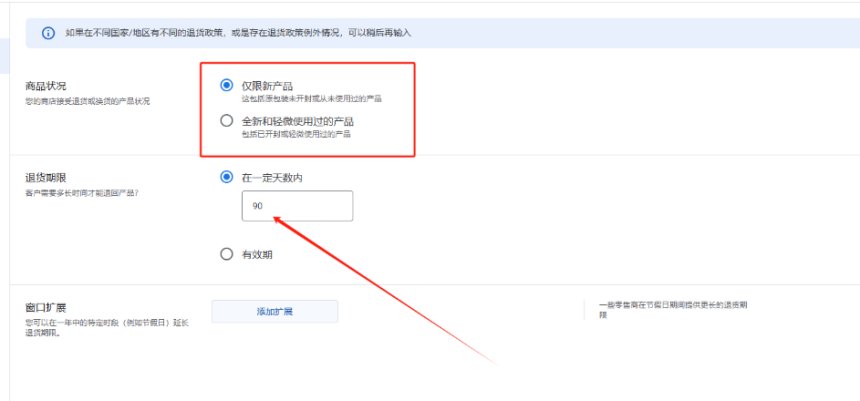
Task: Click the days input field showing 90
Action: 297,206
